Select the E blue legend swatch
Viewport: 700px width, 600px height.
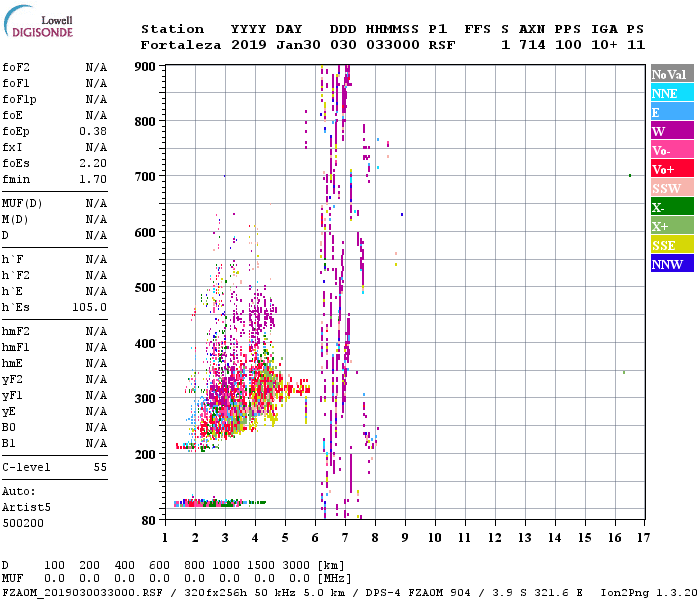pos(672,112)
